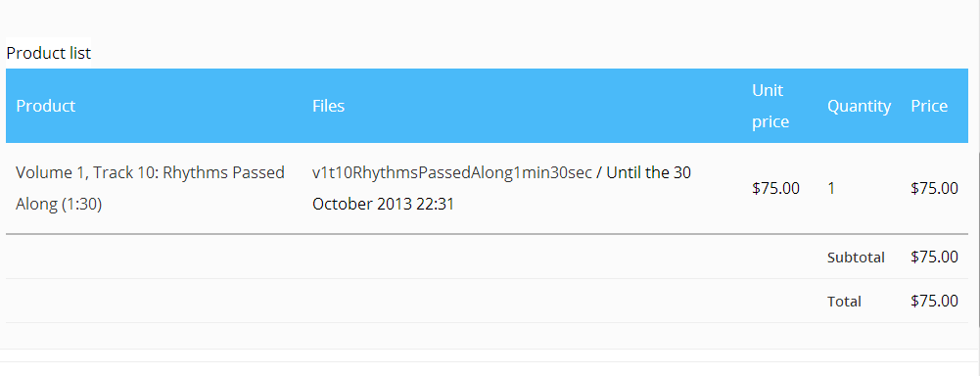
Task: Click the Total amount $75.00
Action: click(x=934, y=301)
